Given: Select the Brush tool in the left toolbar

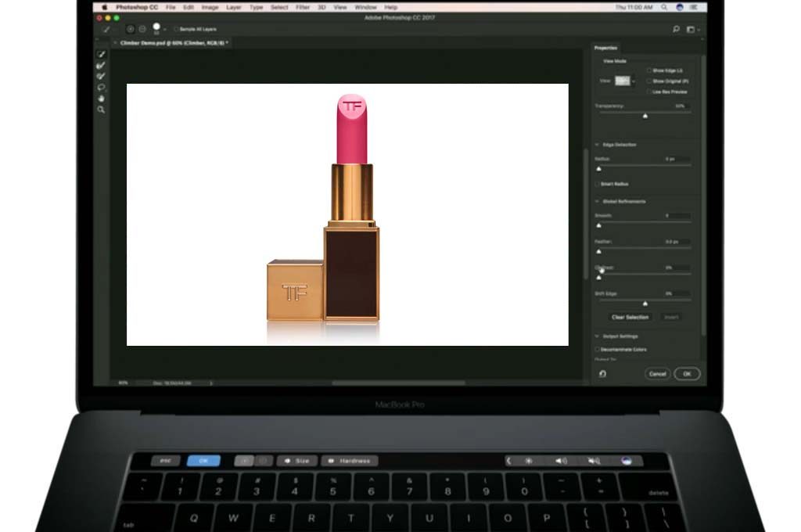Looking at the screenshot, I should pyautogui.click(x=101, y=76).
